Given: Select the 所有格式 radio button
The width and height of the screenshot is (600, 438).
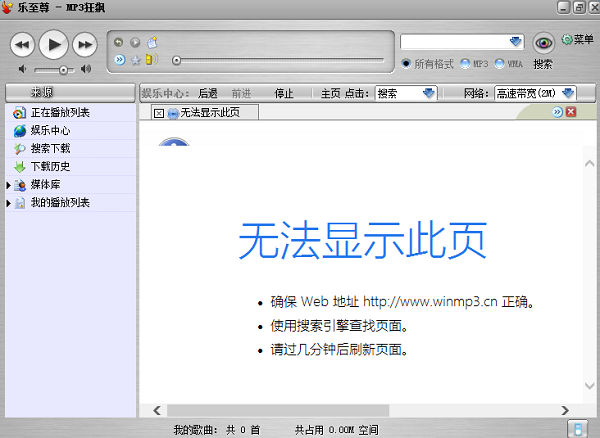Looking at the screenshot, I should pyautogui.click(x=406, y=64).
